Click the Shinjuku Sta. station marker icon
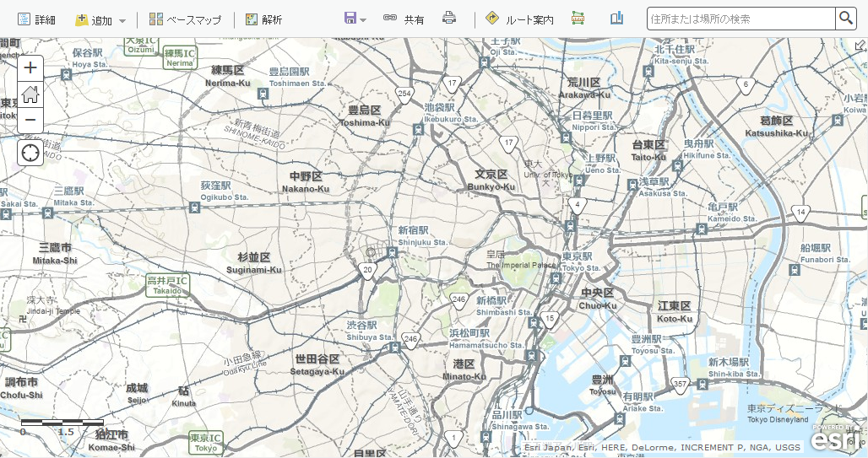 click(x=393, y=253)
